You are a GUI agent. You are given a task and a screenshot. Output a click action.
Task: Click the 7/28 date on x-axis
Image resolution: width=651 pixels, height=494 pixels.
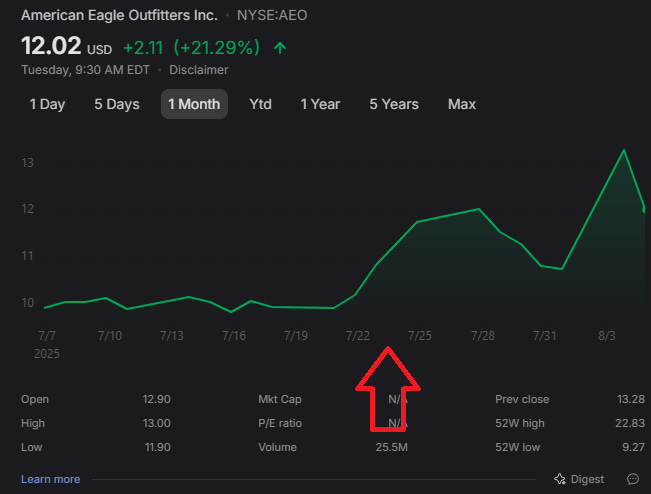482,335
